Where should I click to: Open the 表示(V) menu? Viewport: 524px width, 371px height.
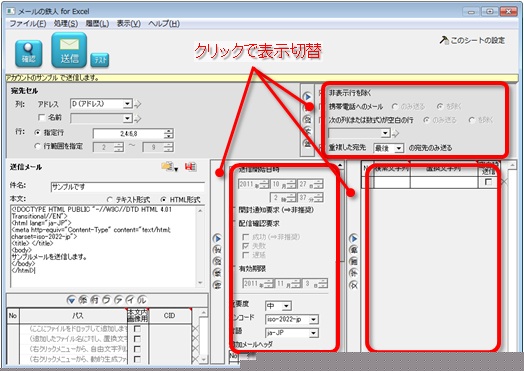click(x=129, y=24)
